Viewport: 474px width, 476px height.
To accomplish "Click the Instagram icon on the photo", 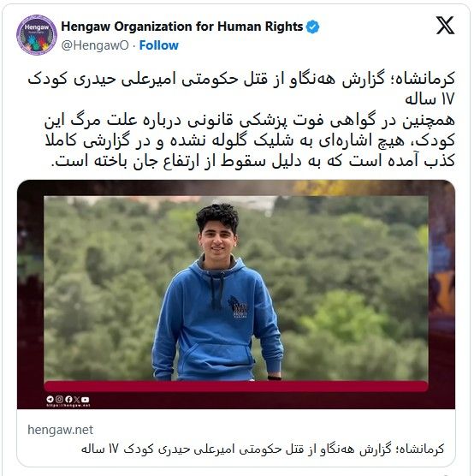I will (x=59, y=399).
